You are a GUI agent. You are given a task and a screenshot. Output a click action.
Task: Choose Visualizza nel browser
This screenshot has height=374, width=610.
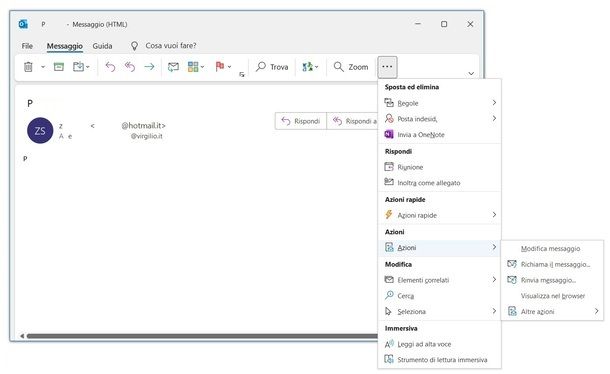[552, 296]
